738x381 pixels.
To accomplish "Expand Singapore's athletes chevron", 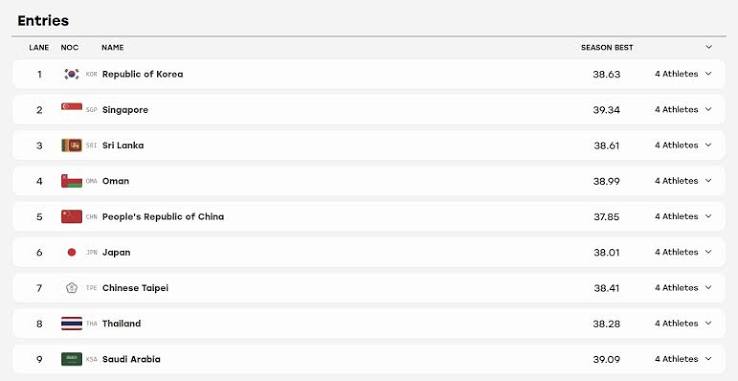I will tap(708, 109).
